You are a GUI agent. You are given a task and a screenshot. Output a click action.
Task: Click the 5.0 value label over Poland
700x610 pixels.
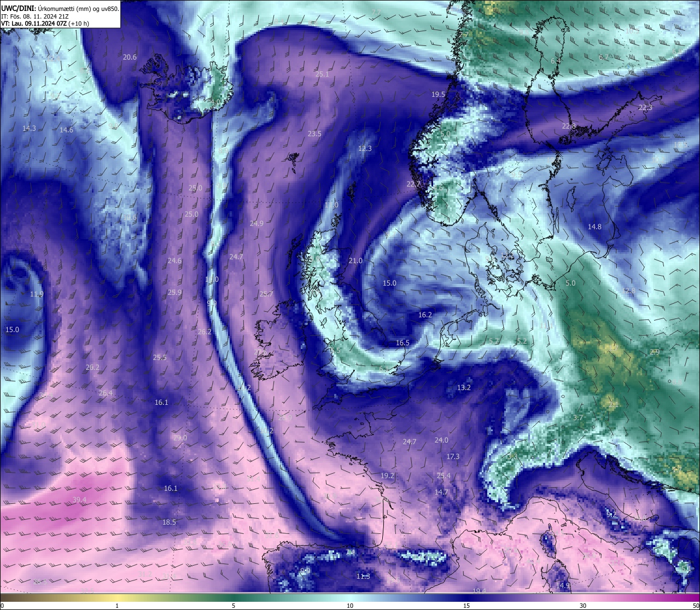[570, 283]
